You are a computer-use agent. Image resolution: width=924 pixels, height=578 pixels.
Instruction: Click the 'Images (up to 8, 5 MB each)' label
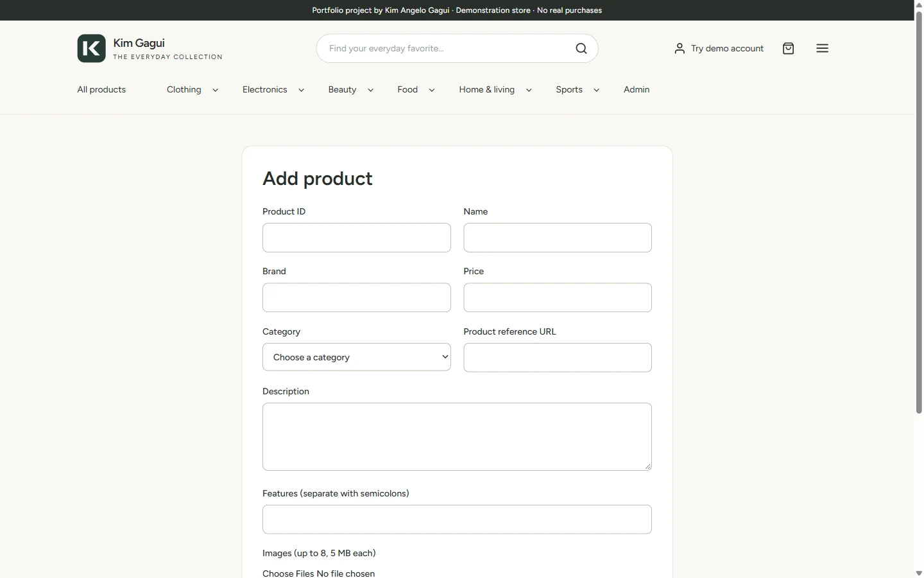click(x=319, y=553)
